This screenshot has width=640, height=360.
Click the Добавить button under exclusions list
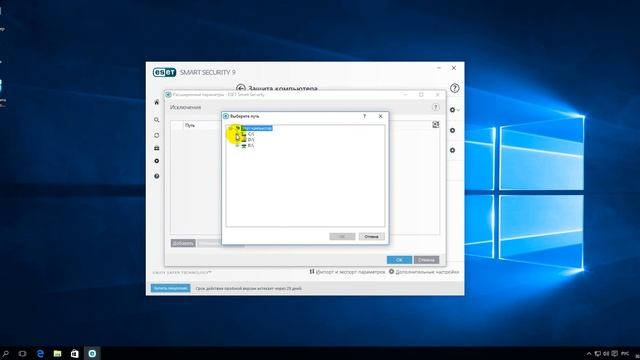[183, 243]
